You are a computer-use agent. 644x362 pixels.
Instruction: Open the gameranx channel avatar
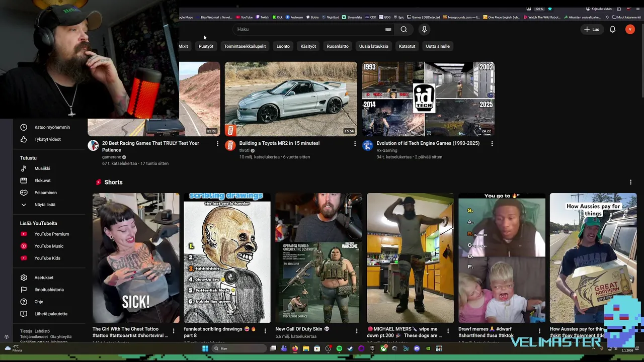(93, 145)
